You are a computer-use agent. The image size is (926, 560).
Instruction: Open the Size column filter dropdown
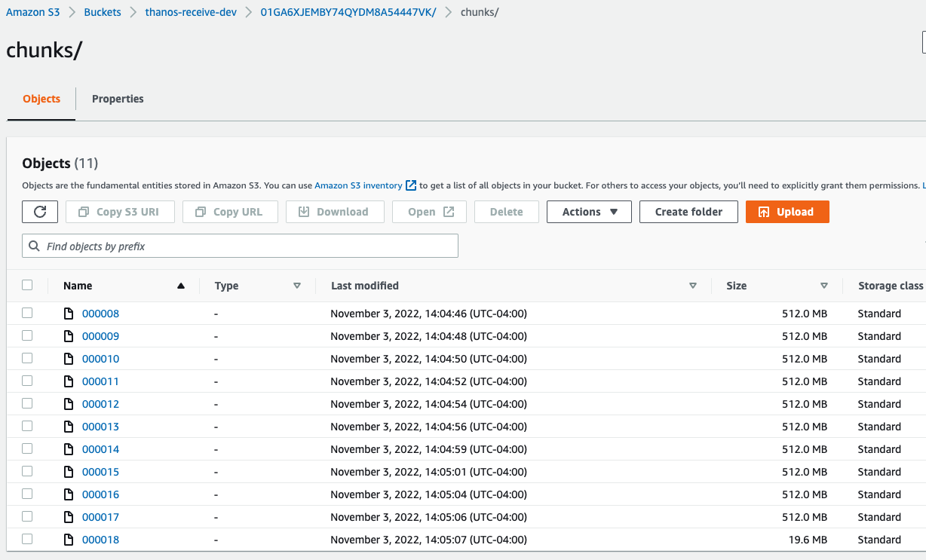[824, 286]
